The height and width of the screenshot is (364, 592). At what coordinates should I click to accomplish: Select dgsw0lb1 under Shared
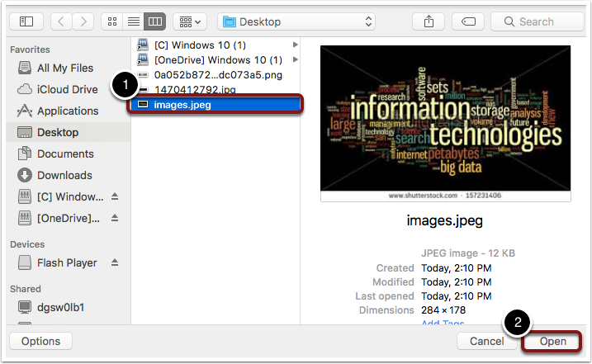69,307
